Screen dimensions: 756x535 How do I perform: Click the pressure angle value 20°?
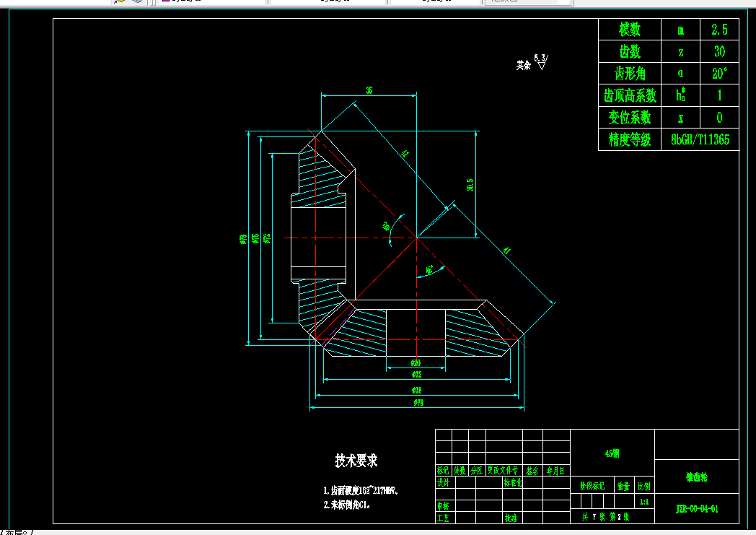[719, 74]
